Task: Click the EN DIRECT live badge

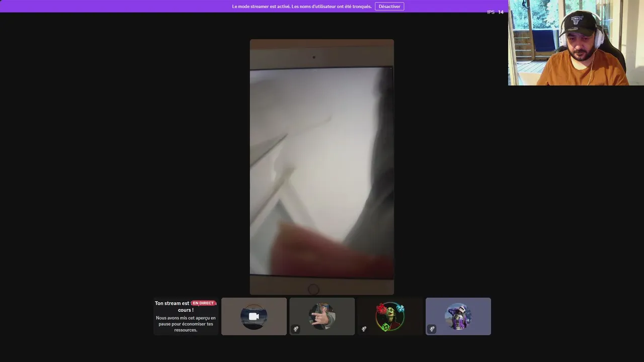Action: pyautogui.click(x=203, y=303)
